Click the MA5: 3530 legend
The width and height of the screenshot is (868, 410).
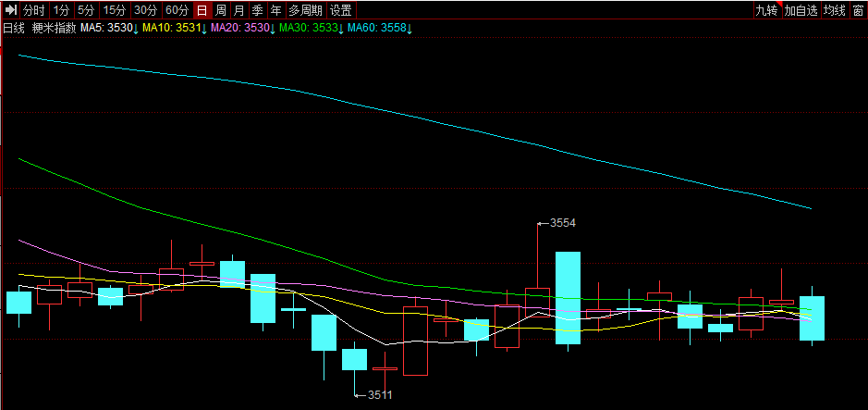point(110,29)
